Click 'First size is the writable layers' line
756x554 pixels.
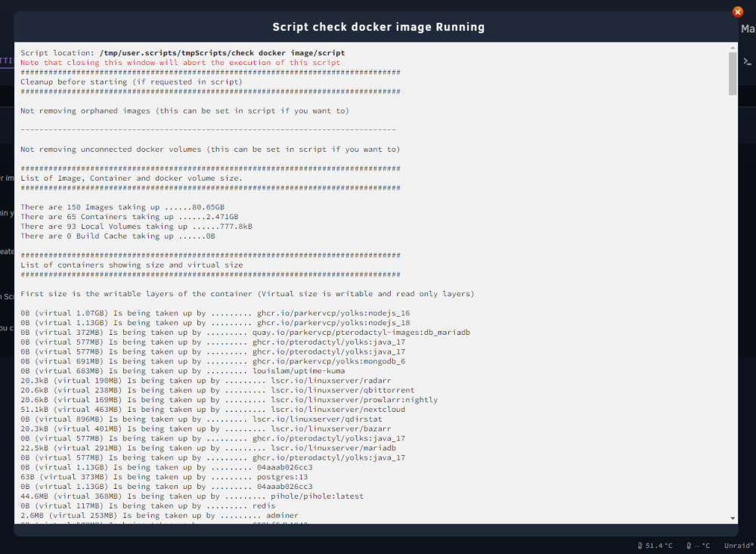[247, 294]
